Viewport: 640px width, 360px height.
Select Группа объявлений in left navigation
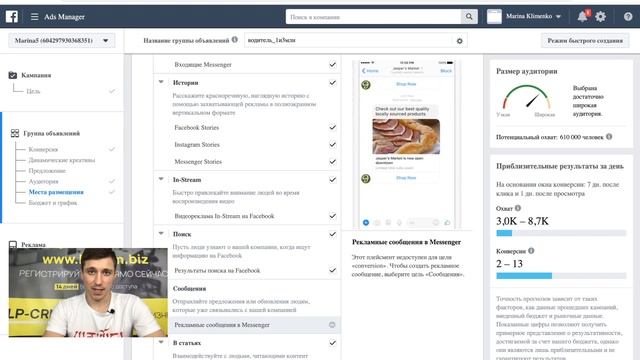pos(51,133)
